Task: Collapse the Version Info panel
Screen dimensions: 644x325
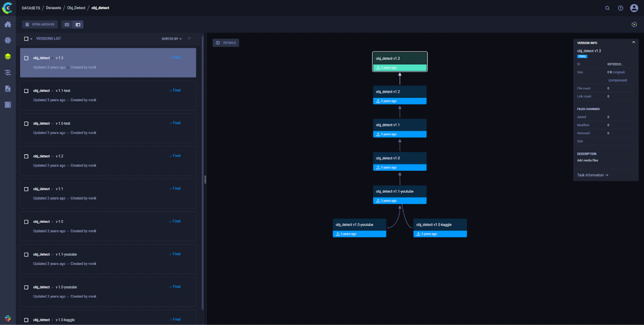Action: pyautogui.click(x=633, y=42)
